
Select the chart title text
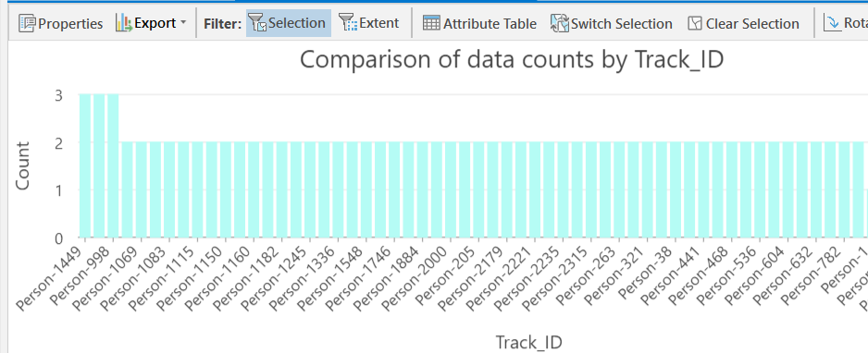[x=512, y=59]
